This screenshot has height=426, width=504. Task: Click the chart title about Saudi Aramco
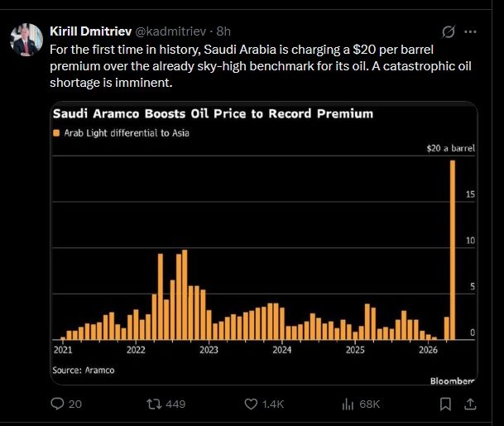pyautogui.click(x=213, y=112)
